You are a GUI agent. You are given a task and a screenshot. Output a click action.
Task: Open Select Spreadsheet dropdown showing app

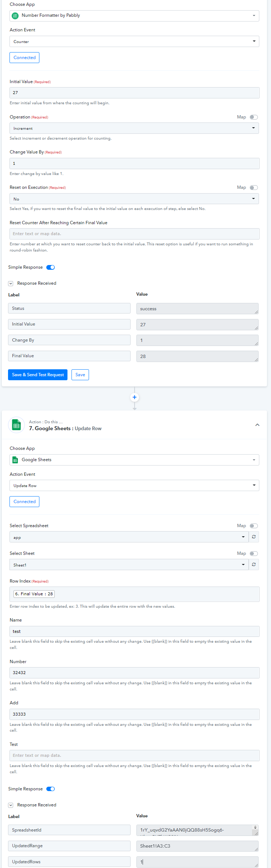coord(129,537)
